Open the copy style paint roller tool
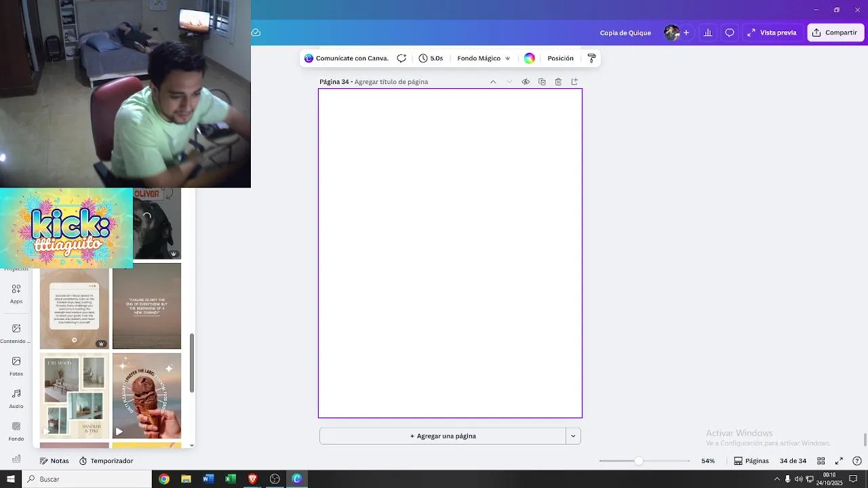The height and width of the screenshot is (488, 868). 591,58
